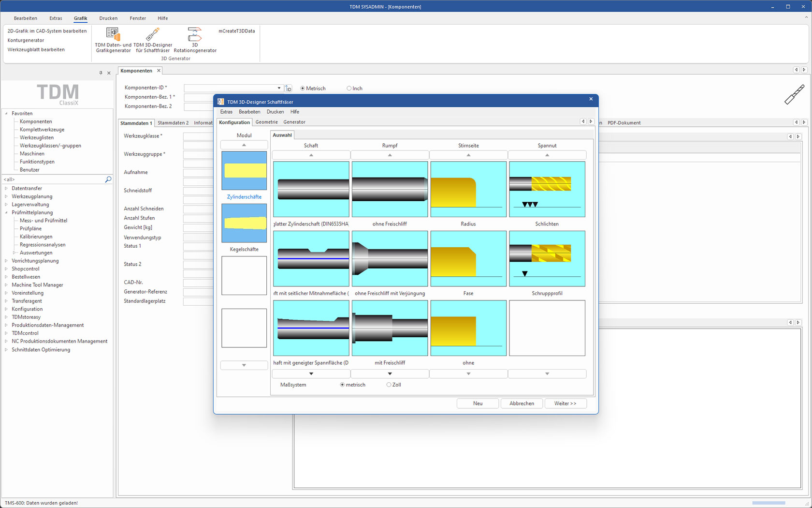Open TDM Daten- und Grafikgenerator
The width and height of the screenshot is (812, 508).
point(113,40)
